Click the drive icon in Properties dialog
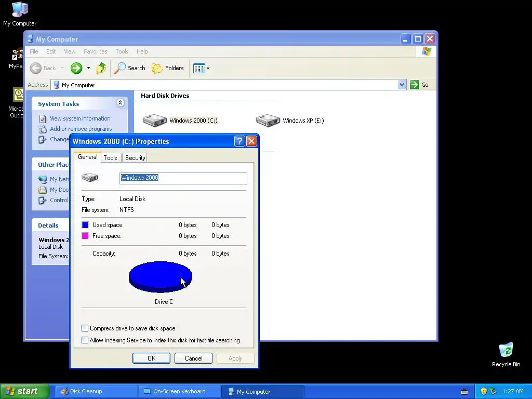Screen dimensions: 532x399 pos(90,177)
